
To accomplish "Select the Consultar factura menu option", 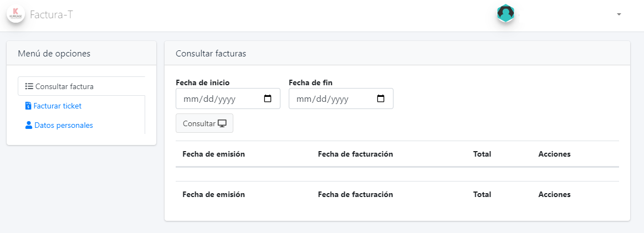I will (64, 86).
